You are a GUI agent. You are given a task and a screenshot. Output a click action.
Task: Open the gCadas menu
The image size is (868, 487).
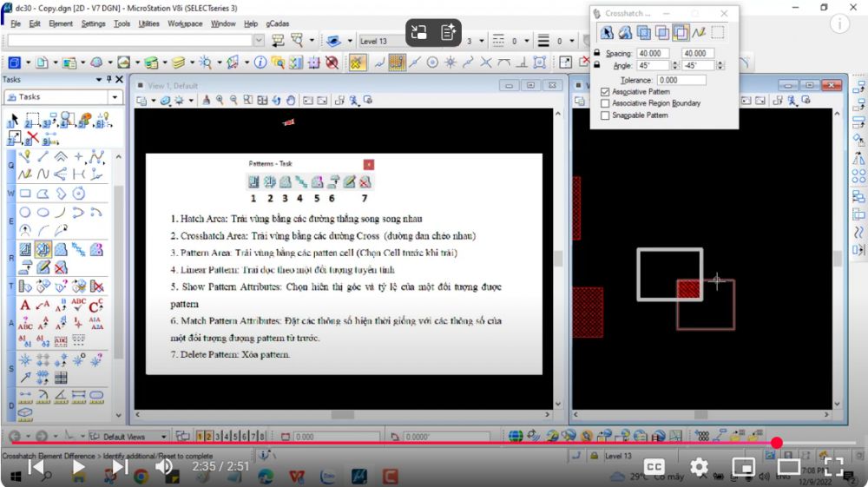[x=279, y=23]
